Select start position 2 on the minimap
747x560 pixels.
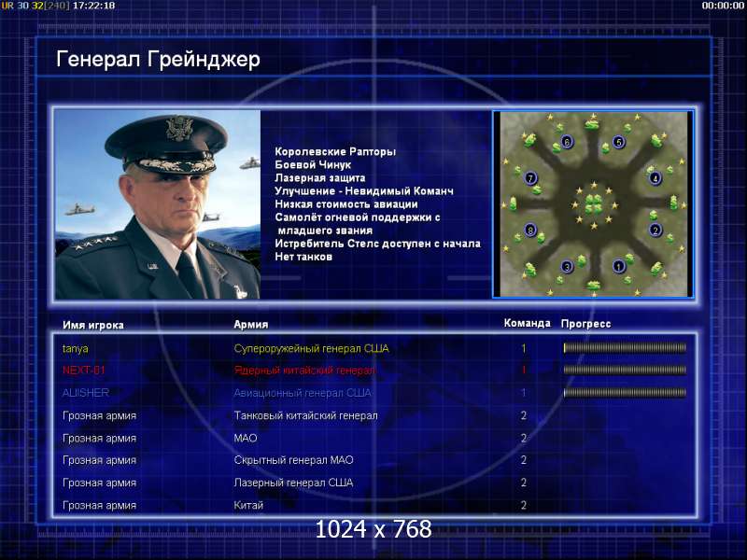pos(655,230)
